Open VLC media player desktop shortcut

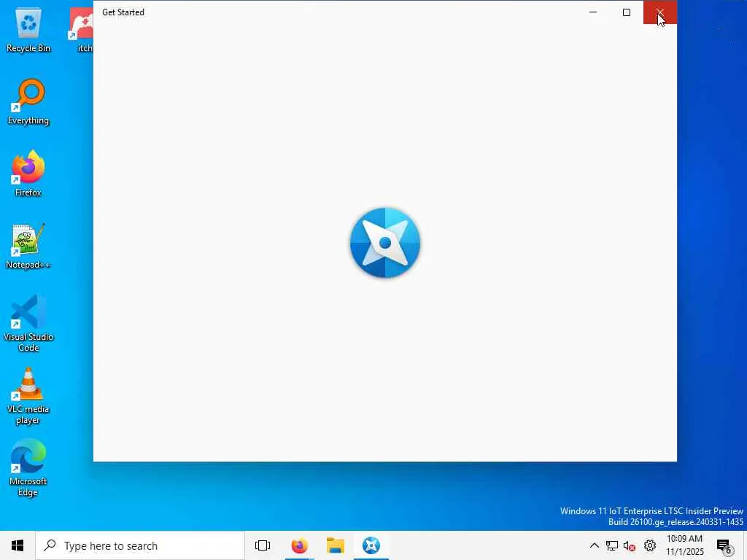tap(28, 396)
